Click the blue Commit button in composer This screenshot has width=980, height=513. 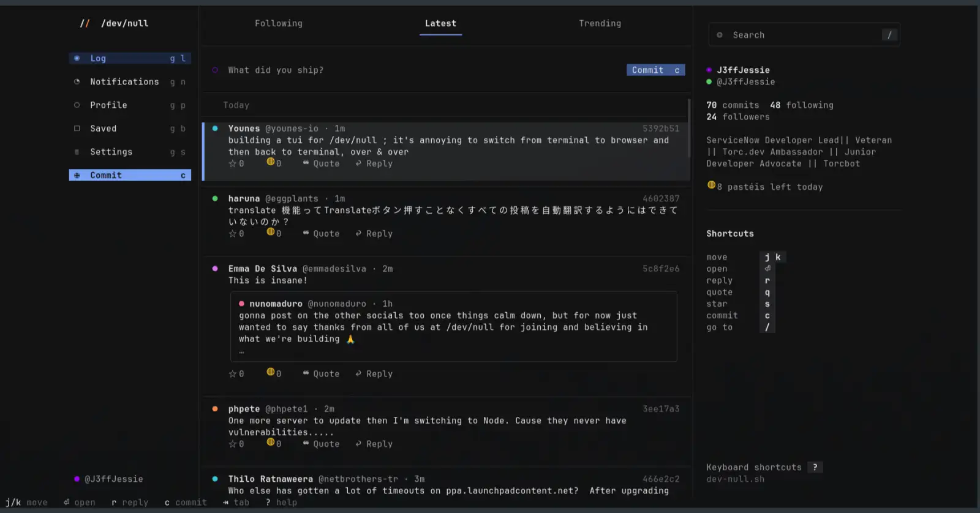[x=655, y=70]
